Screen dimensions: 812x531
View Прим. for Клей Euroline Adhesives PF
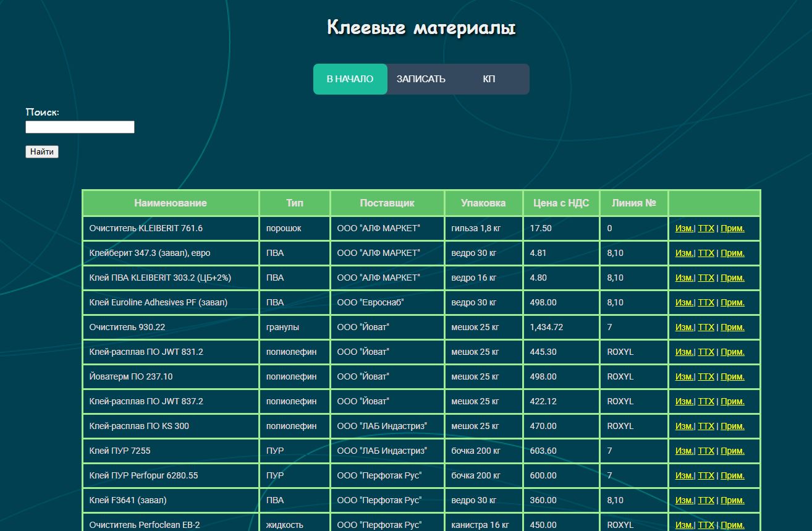pos(732,302)
